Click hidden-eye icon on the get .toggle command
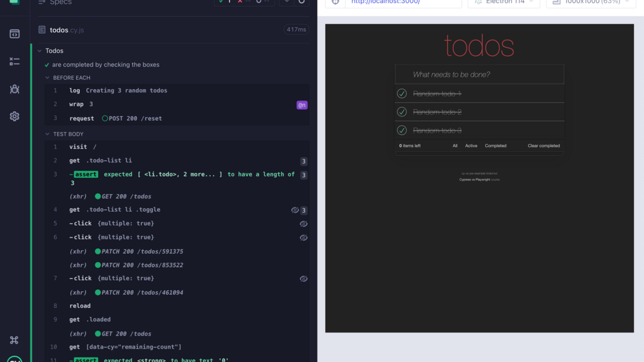This screenshot has width=644, height=362. (295, 210)
